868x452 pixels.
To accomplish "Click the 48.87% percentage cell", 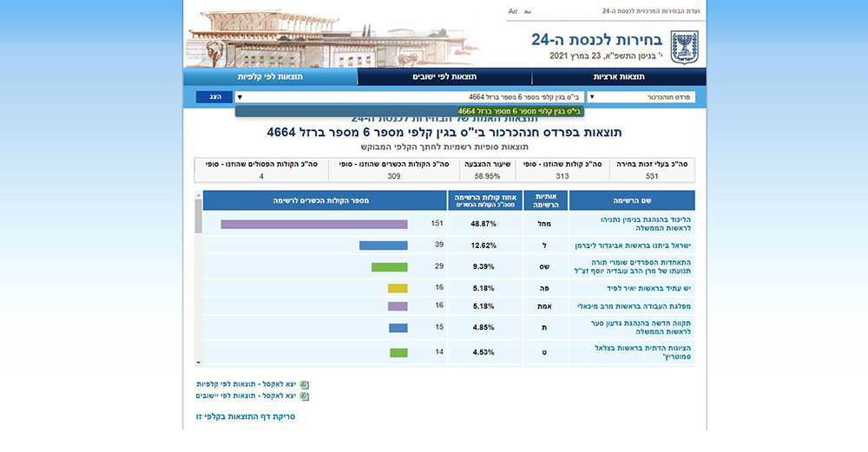I will click(x=483, y=224).
